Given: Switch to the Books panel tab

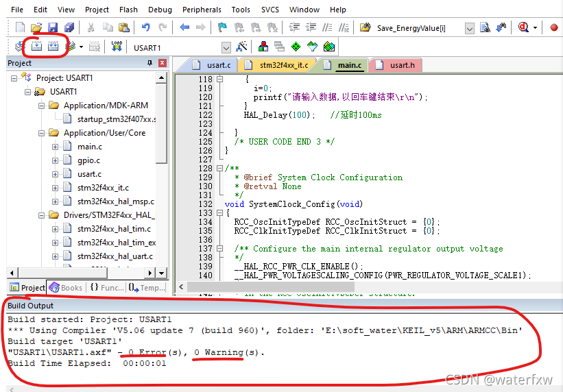Looking at the screenshot, I should [x=66, y=288].
